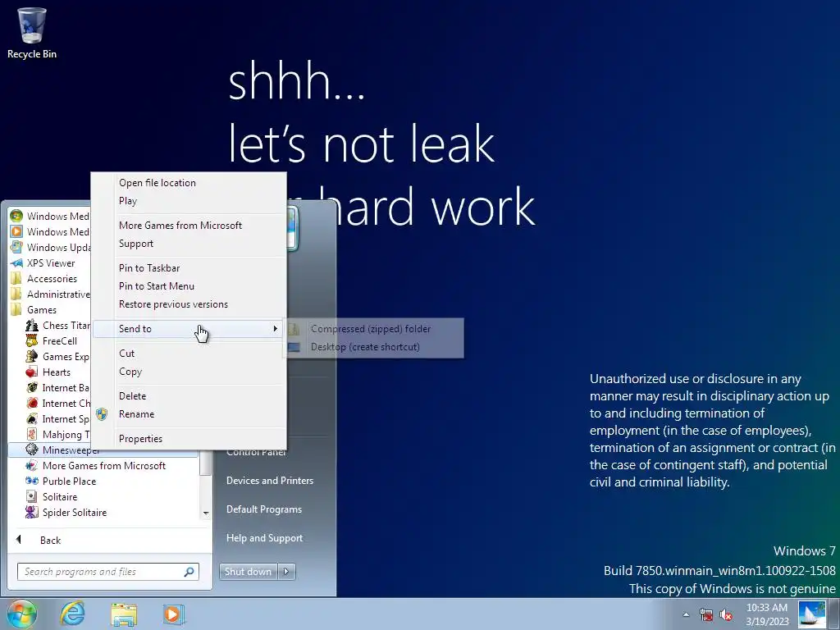Choose Pin to Start Menu

click(x=157, y=286)
